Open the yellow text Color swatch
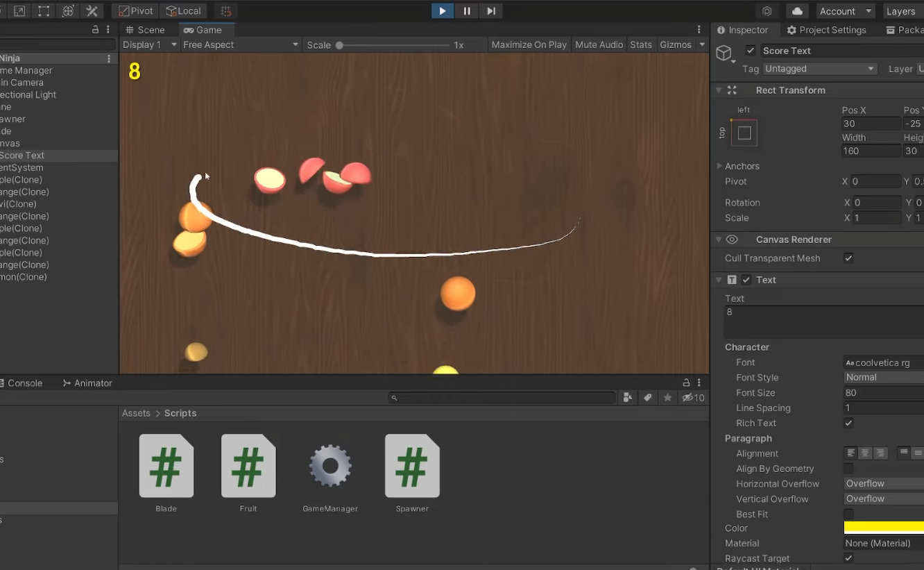This screenshot has height=570, width=924. point(884,528)
